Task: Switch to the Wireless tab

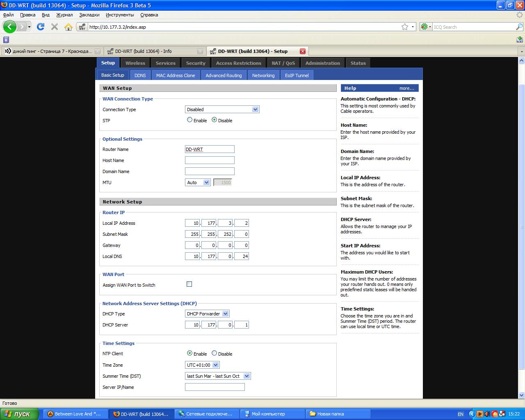Action: pos(135,63)
